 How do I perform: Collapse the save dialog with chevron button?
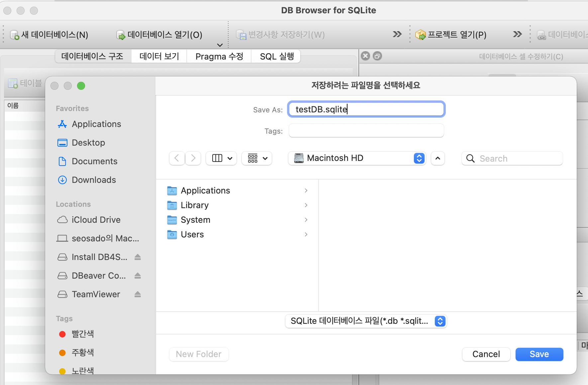point(438,158)
